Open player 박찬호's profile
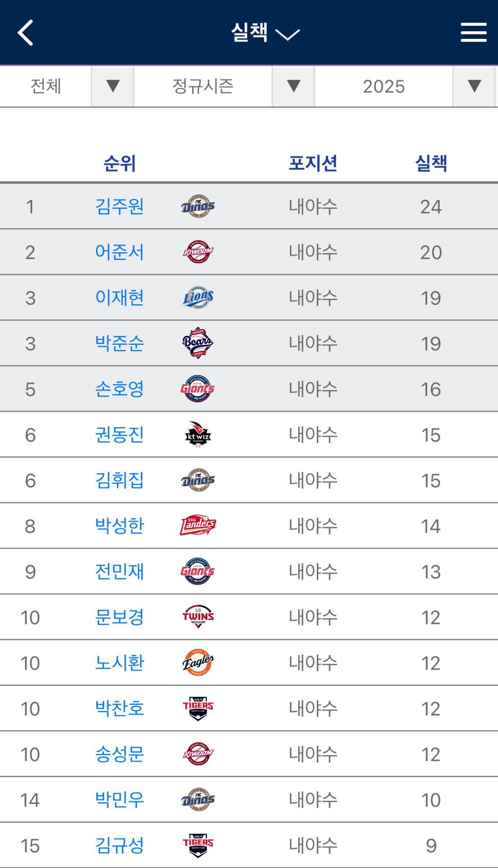The width and height of the screenshot is (498, 868). tap(120, 708)
